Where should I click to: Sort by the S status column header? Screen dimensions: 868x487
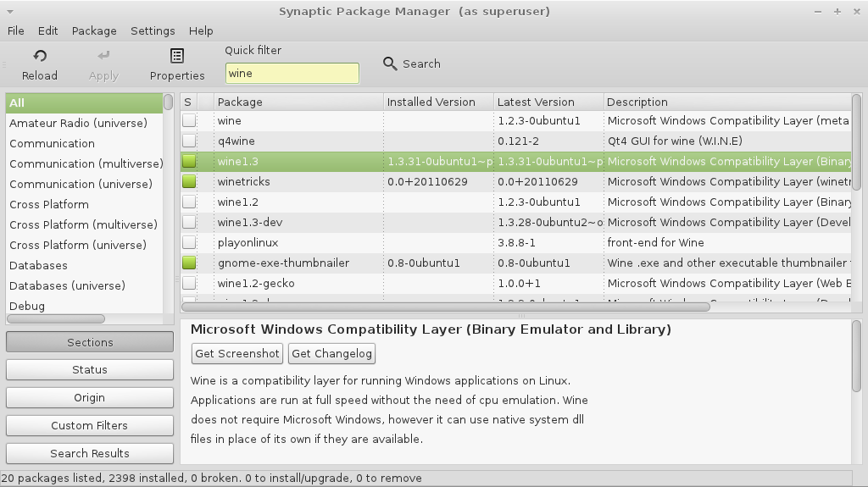pos(189,102)
